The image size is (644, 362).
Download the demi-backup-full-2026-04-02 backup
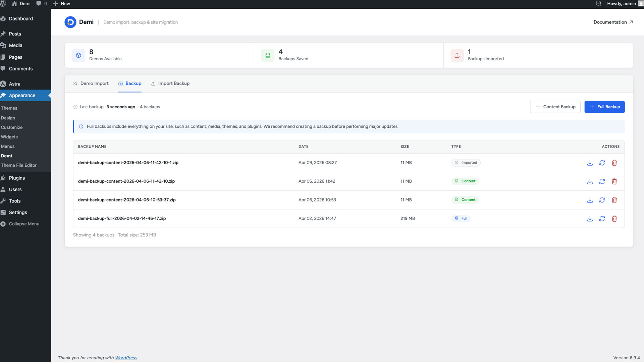point(590,219)
